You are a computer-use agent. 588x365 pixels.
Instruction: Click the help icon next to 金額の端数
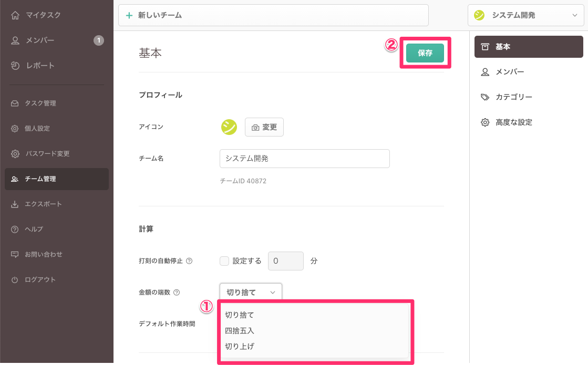(177, 293)
